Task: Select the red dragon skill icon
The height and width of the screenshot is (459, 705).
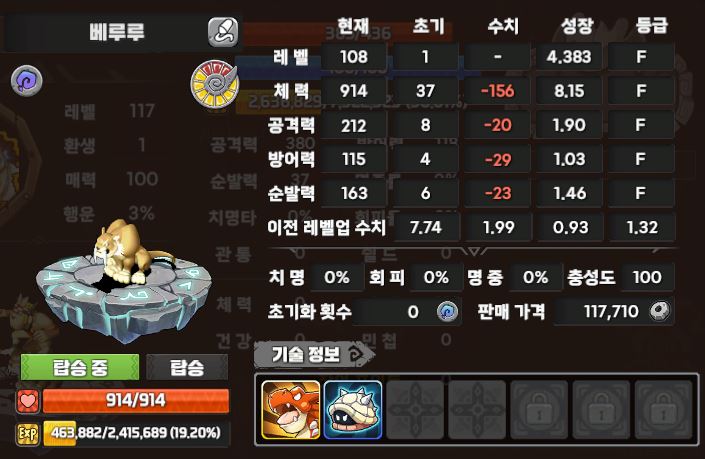Action: tap(291, 410)
